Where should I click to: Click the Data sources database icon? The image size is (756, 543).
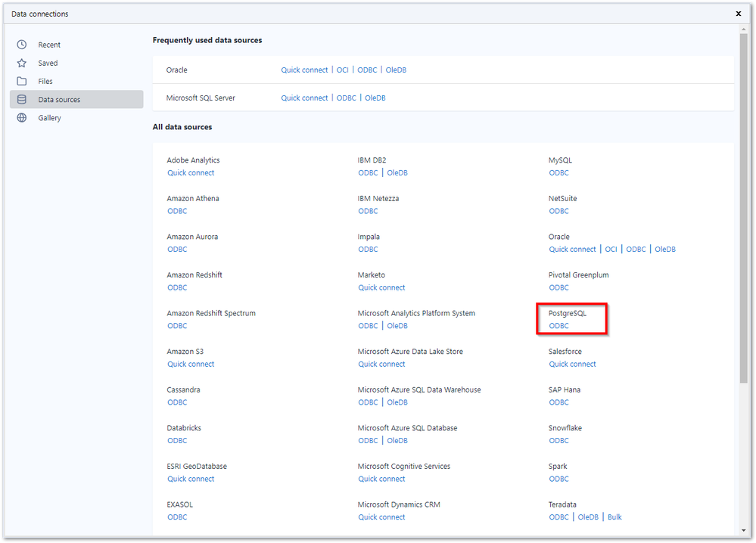[22, 99]
